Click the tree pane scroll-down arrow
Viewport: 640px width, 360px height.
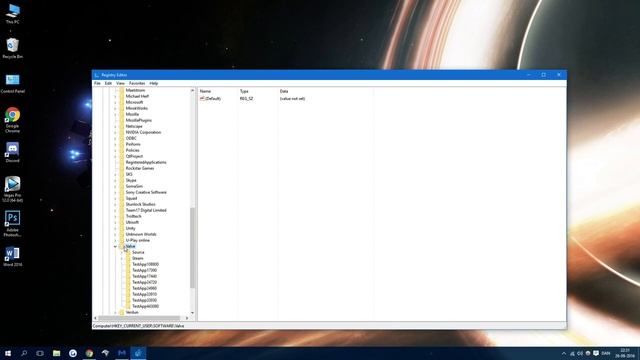[x=192, y=313]
